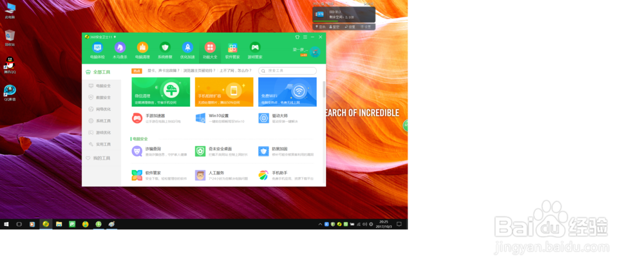This screenshot has height=269, width=644.
Task: Click the green floating ball at screen edge
Action: pyautogui.click(x=405, y=125)
